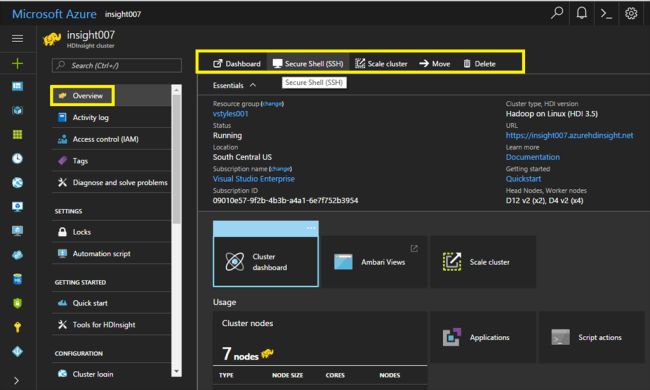Viewport: 650px width, 390px height.
Task: Open the hamburger menu
Action: (x=17, y=39)
